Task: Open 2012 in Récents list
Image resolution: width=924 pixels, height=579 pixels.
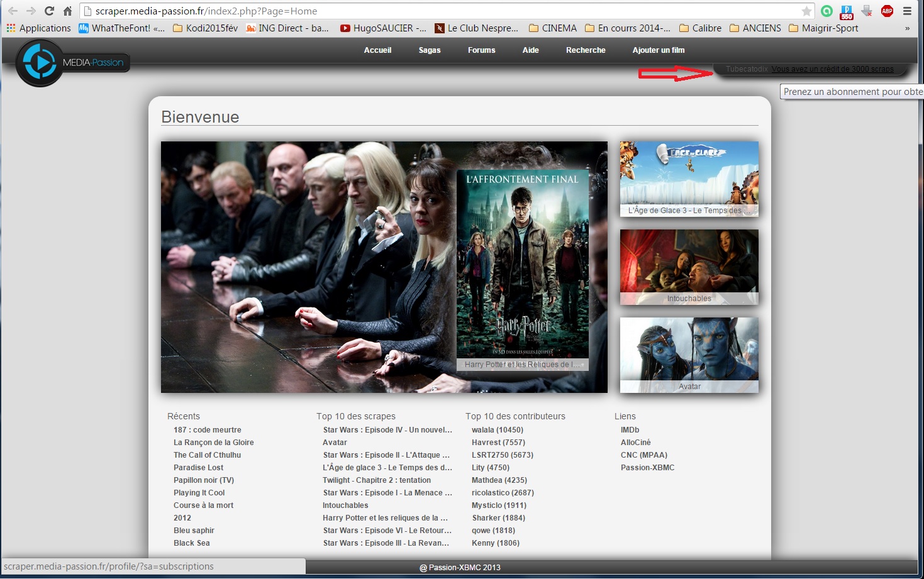Action: 182,518
